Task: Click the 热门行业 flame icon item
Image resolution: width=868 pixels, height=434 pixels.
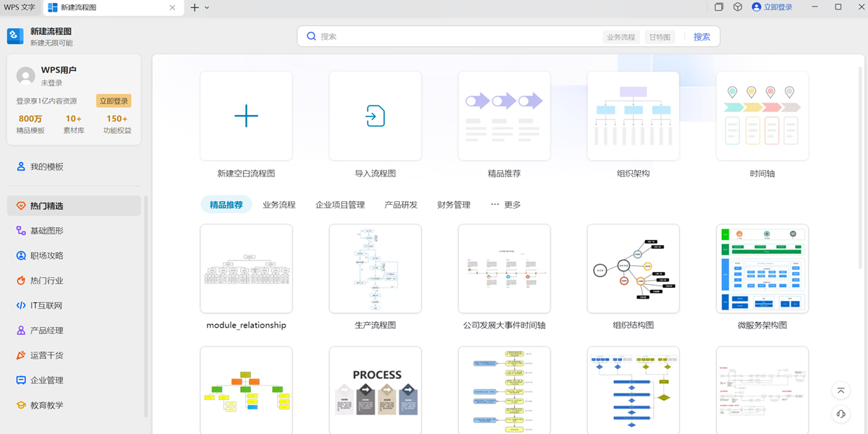Action: click(47, 281)
